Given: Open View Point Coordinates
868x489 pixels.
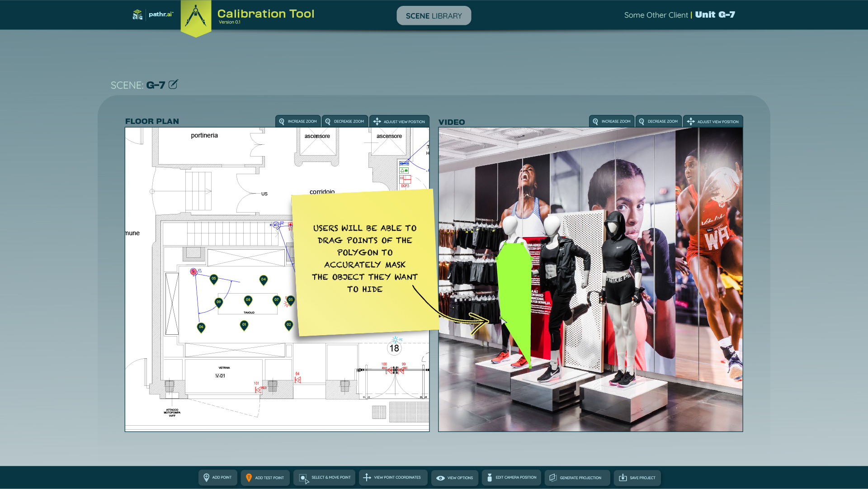Looking at the screenshot, I should tap(392, 478).
